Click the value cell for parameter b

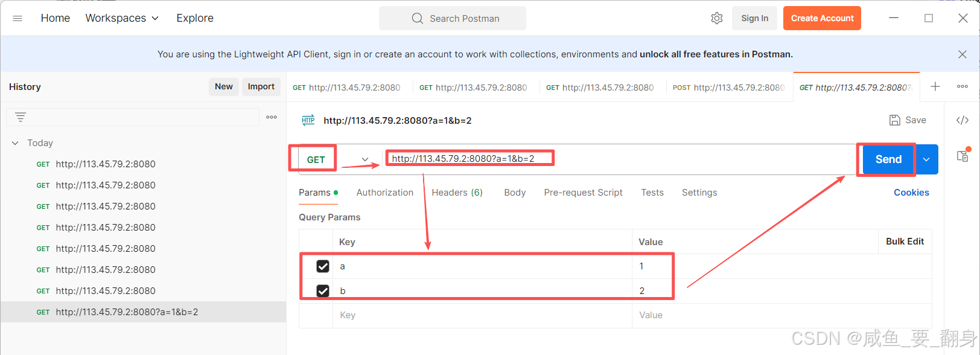tap(781, 291)
